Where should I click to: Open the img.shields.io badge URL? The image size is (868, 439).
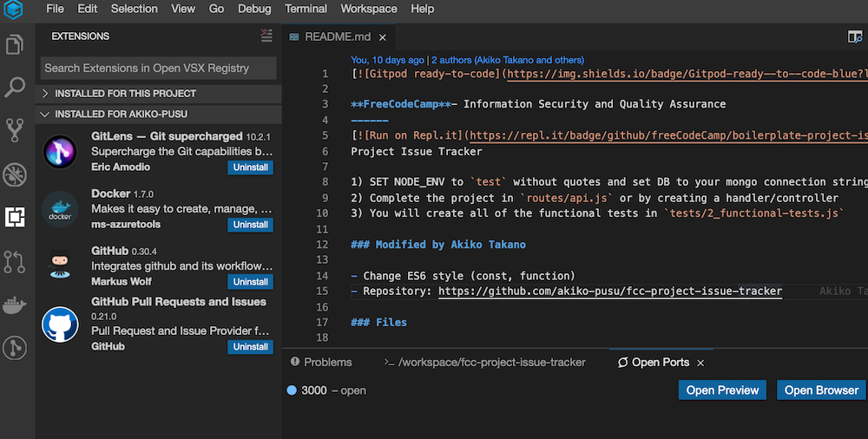[687, 74]
